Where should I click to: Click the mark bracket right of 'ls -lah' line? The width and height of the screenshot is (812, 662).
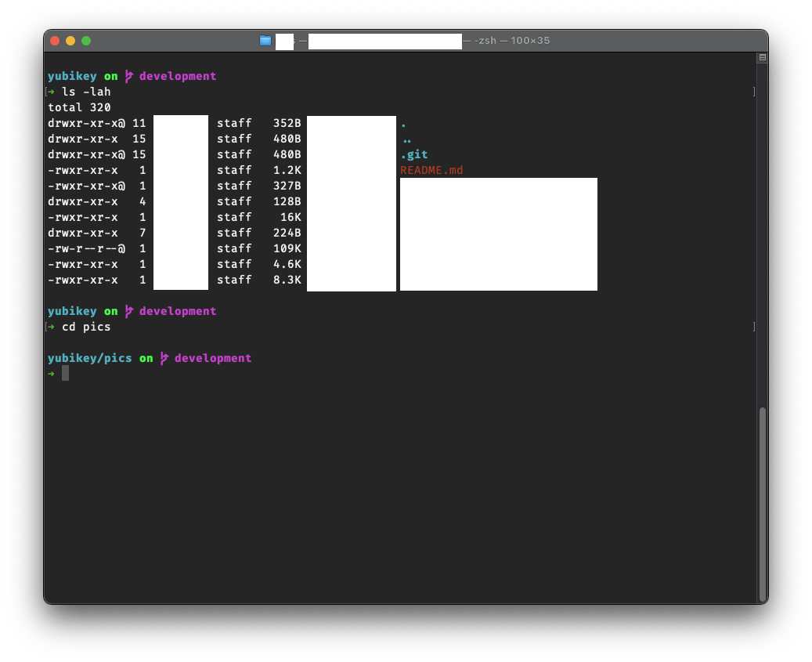tap(753, 92)
